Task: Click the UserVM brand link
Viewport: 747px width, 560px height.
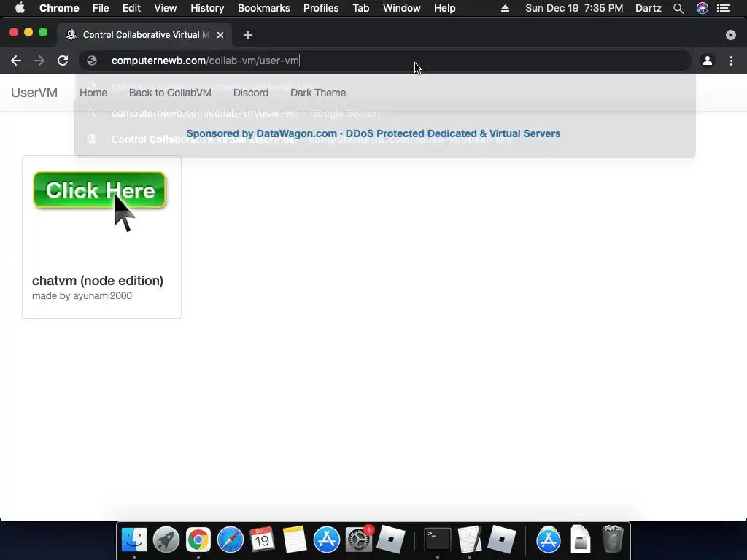Action: (x=34, y=93)
